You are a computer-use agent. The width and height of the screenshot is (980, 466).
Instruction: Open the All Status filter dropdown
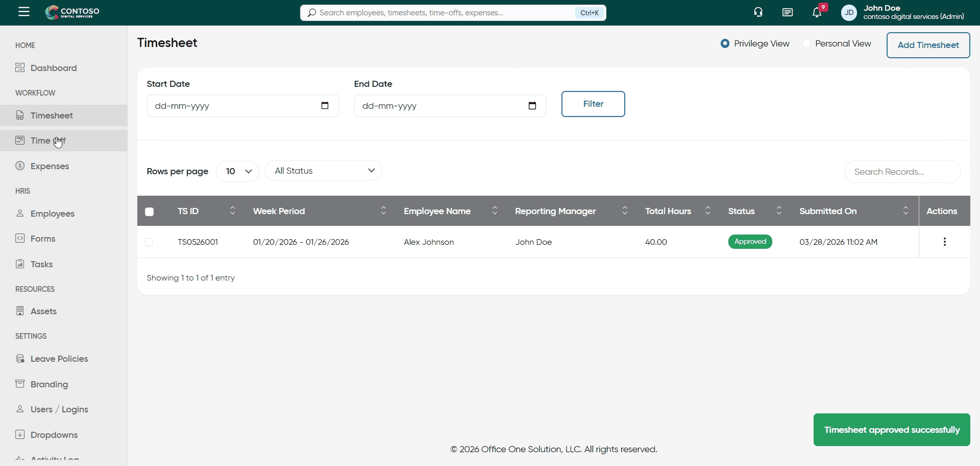pos(323,171)
